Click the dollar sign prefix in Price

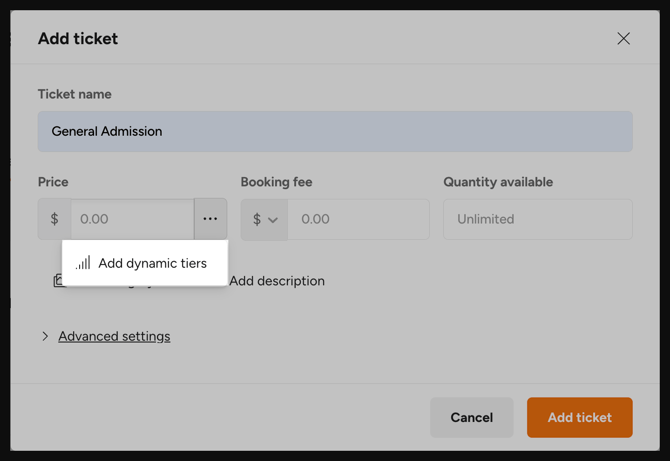point(54,219)
